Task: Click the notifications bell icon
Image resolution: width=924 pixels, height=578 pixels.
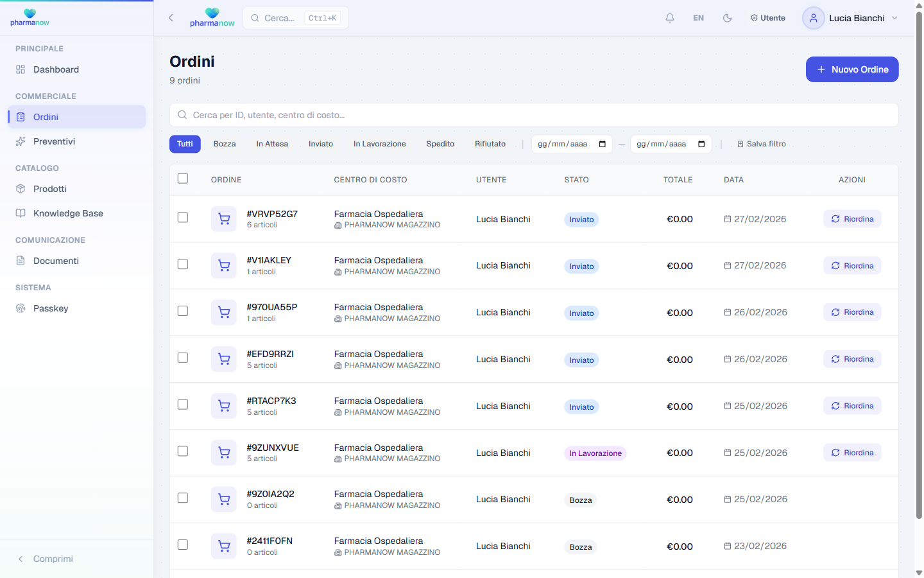Action: click(x=670, y=18)
